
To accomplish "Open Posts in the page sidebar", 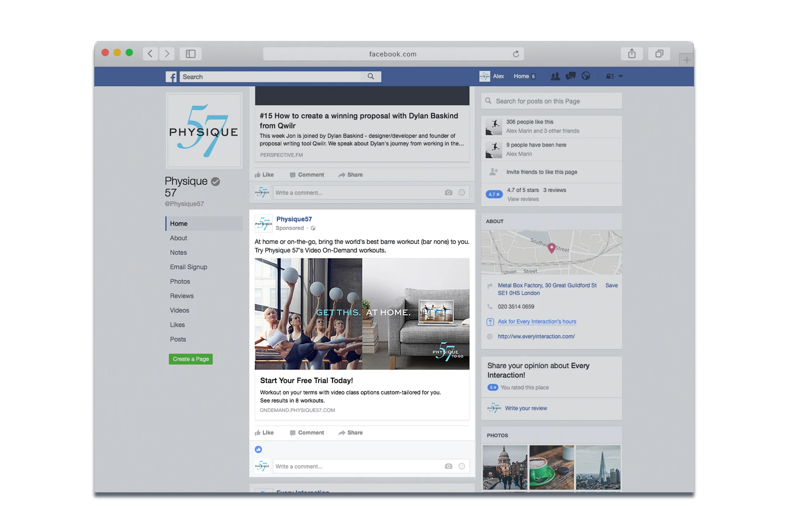I will click(x=178, y=339).
